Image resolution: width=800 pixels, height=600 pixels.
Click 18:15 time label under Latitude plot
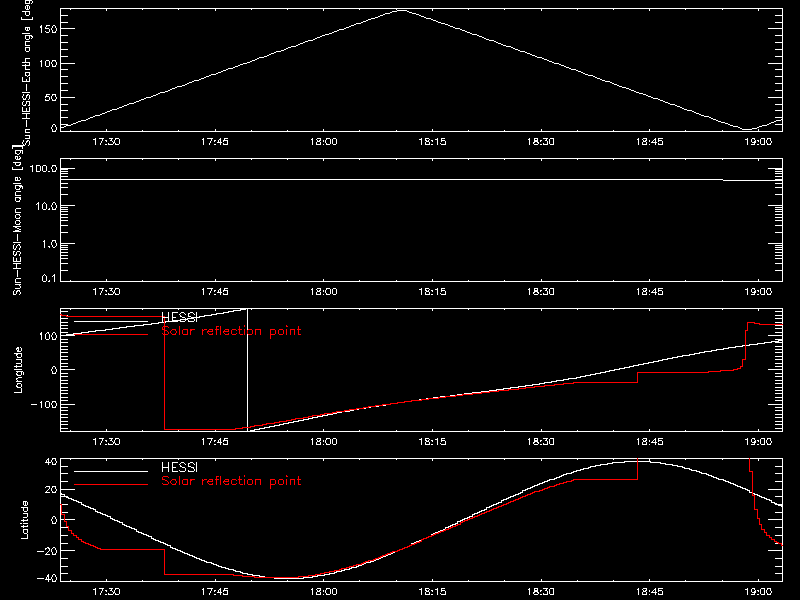[x=432, y=592]
